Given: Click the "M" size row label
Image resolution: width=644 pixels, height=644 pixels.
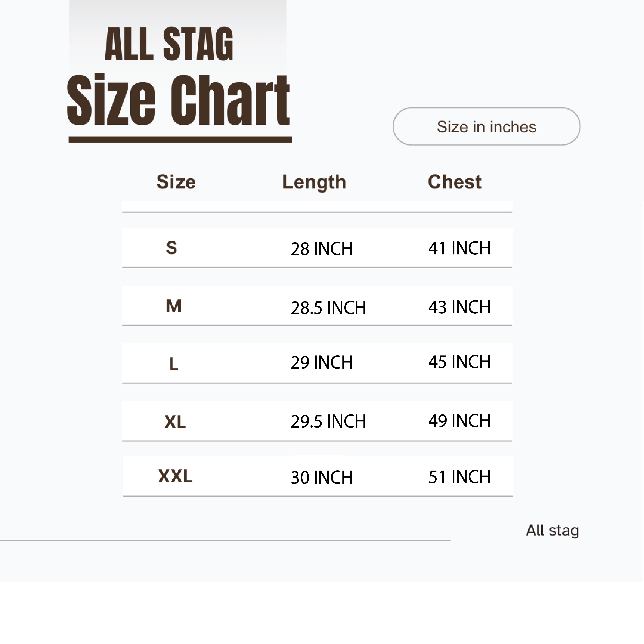Looking at the screenshot, I should (x=174, y=306).
